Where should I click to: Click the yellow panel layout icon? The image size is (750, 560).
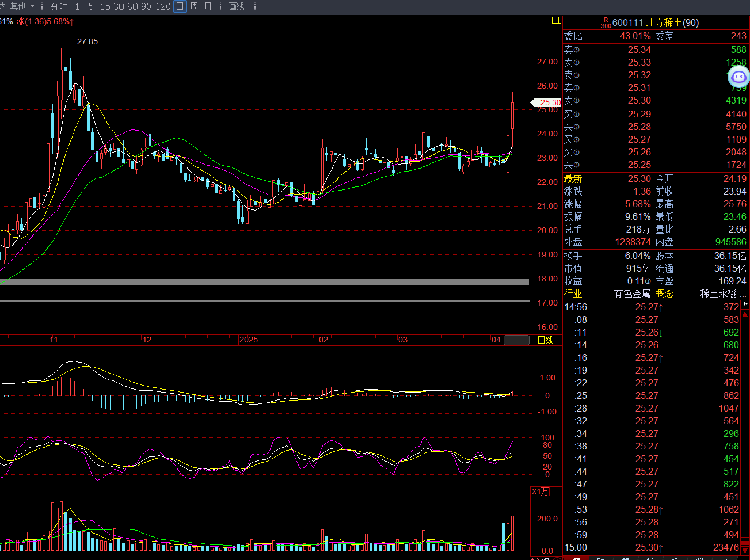(556, 20)
